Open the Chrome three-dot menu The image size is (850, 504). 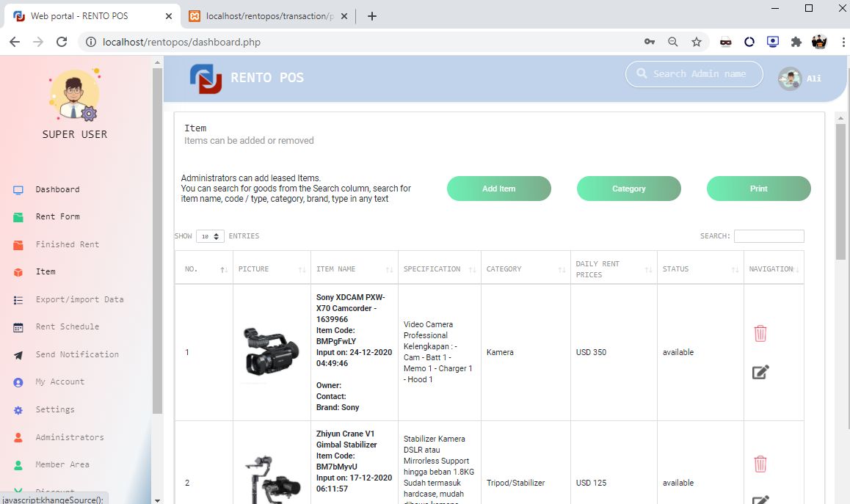(843, 42)
